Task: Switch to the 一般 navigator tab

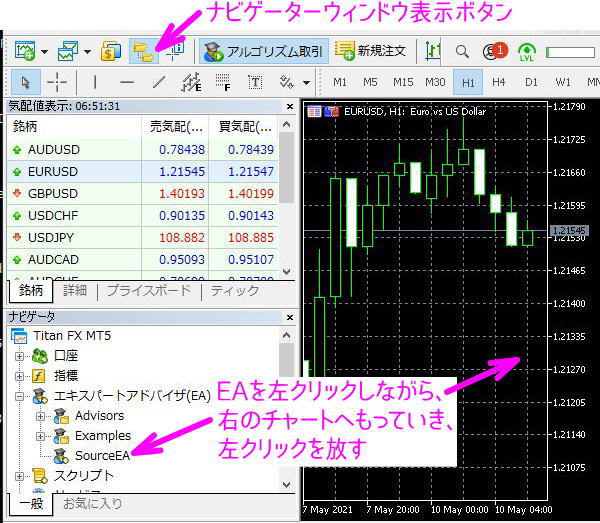Action: (31, 503)
